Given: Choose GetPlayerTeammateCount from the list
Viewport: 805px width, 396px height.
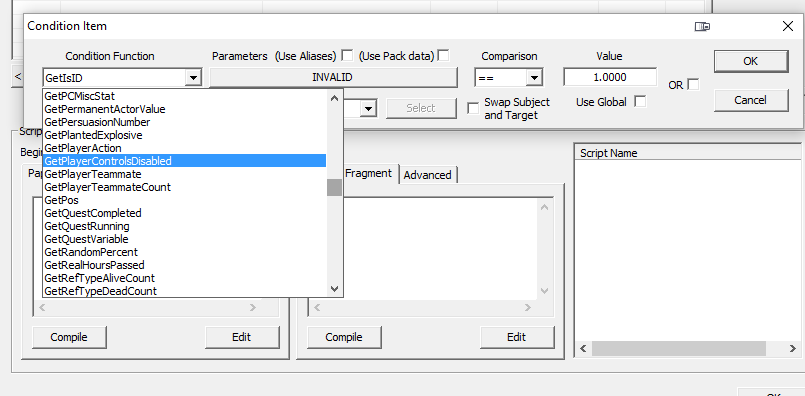Looking at the screenshot, I should coord(184,187).
